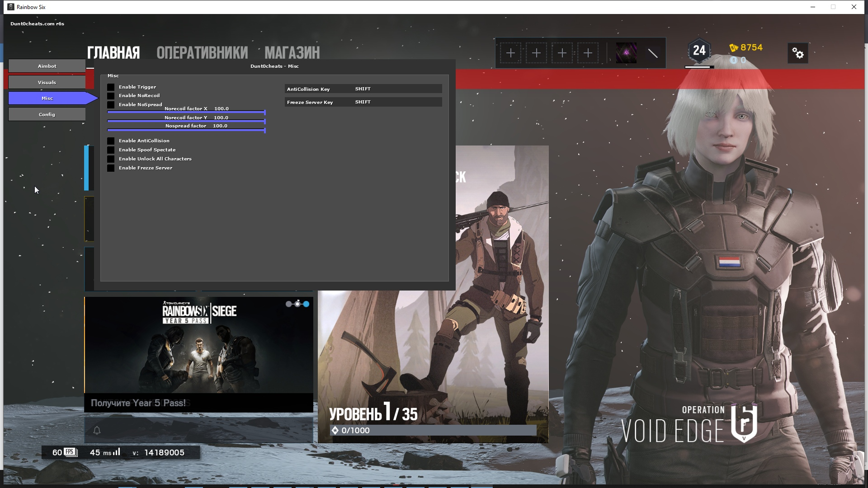Click the renown currency 8754
The width and height of the screenshot is (868, 488).
[x=746, y=47]
